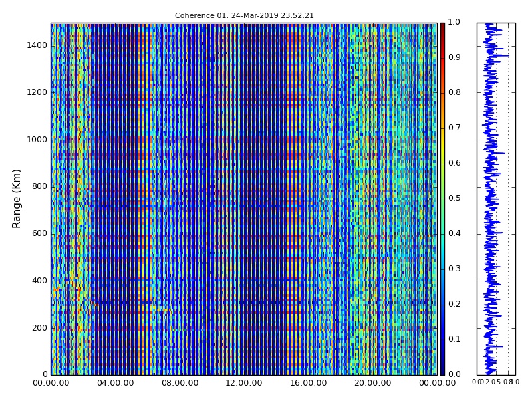This screenshot has width=532, height=399.
Task: Click the colorbar 0.8 value label
Action: click(x=454, y=92)
